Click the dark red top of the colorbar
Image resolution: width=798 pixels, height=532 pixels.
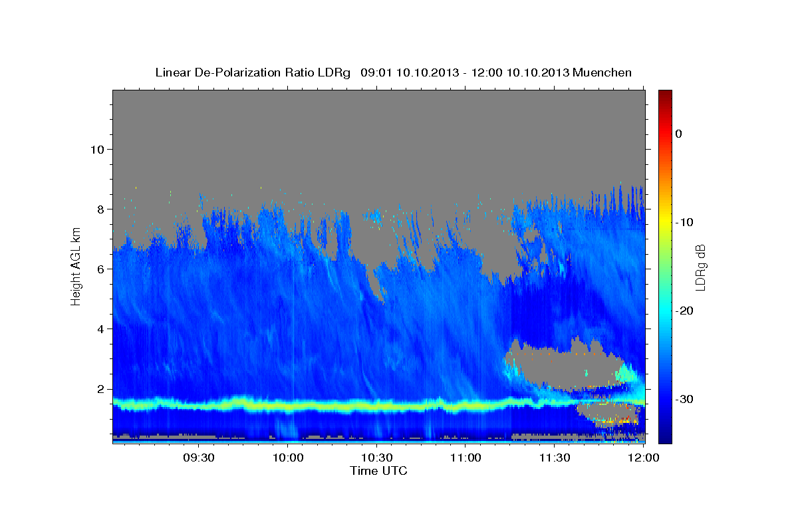[x=665, y=95]
